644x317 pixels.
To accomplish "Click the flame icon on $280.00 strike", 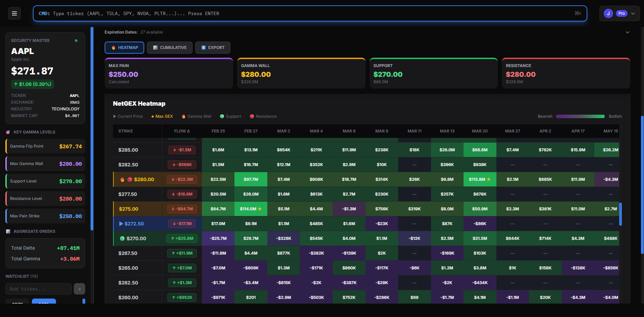I will (122, 179).
